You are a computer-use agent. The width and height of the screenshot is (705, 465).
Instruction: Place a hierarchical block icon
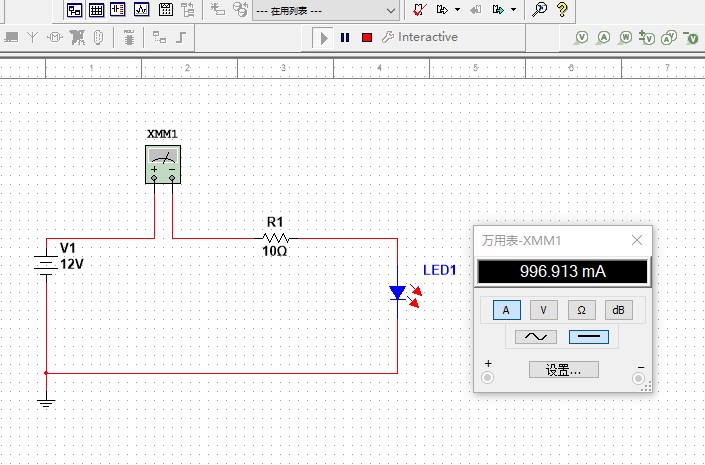pos(159,37)
